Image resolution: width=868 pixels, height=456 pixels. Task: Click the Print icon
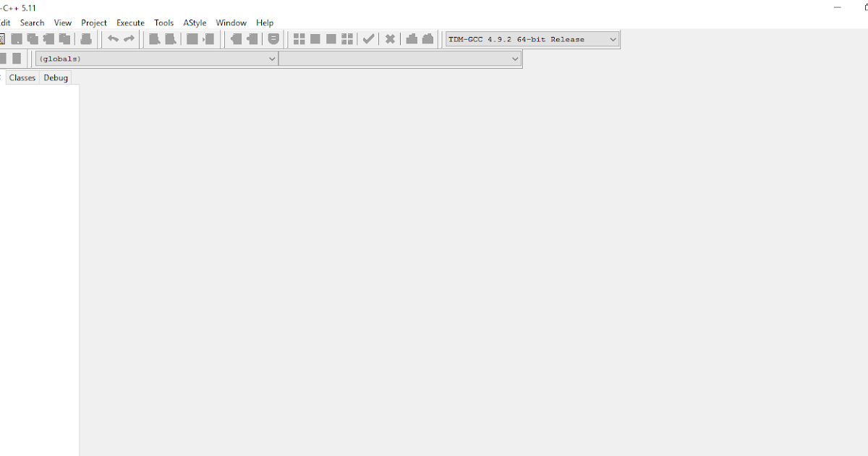[x=86, y=39]
